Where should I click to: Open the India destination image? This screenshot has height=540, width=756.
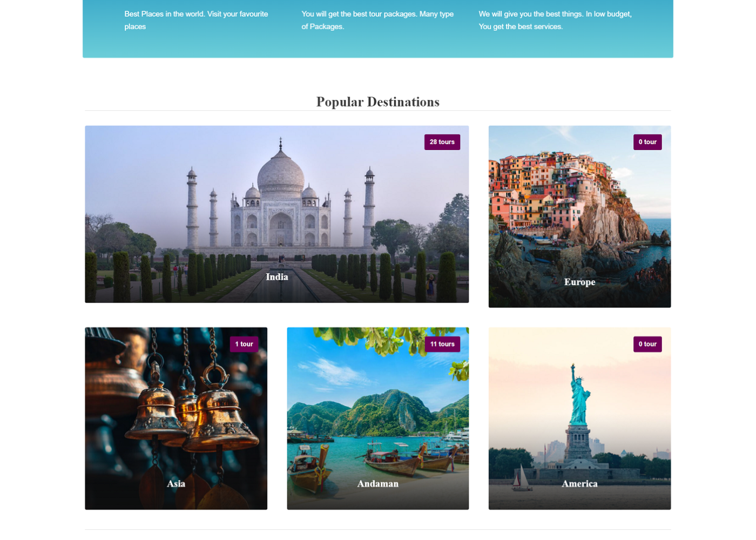(x=276, y=214)
